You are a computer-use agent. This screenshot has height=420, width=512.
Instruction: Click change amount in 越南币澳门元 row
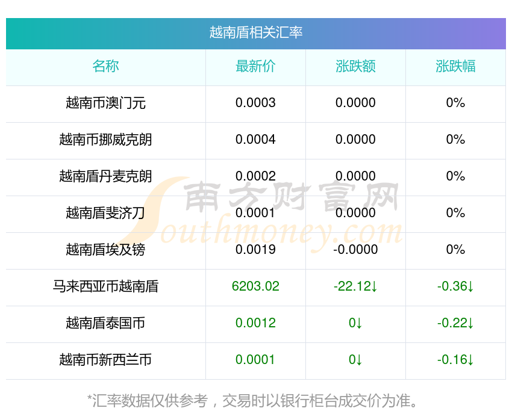tap(355, 103)
